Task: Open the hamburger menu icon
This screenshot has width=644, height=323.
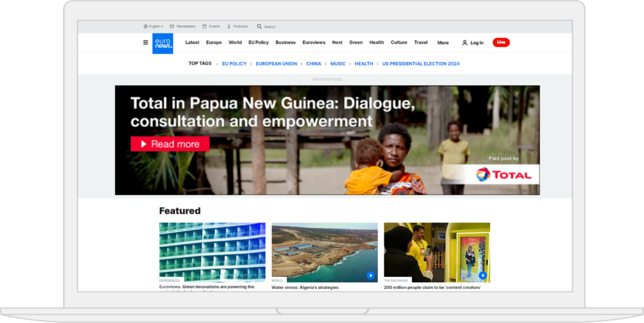Action: [x=146, y=43]
